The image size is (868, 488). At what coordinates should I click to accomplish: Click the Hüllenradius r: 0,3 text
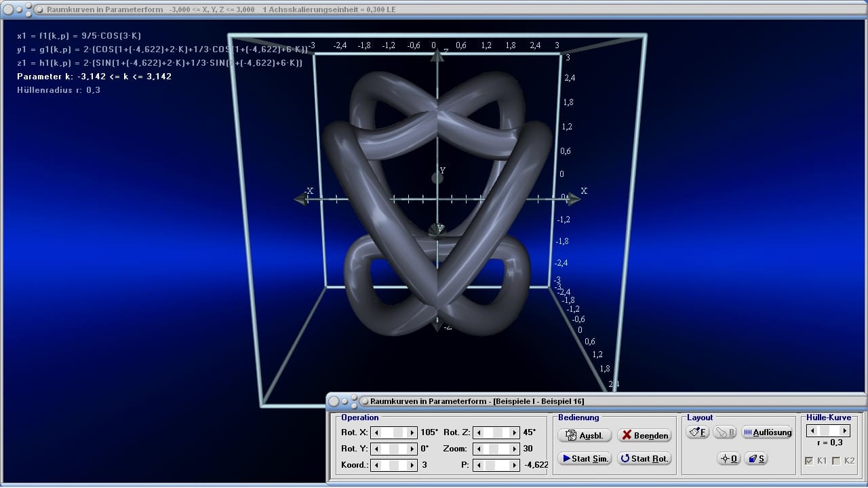click(x=58, y=90)
